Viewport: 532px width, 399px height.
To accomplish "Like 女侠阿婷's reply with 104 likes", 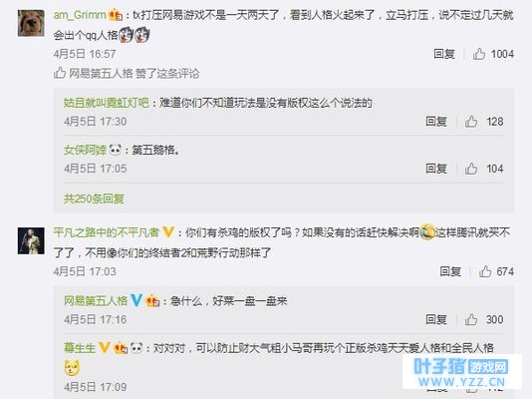I will point(471,169).
